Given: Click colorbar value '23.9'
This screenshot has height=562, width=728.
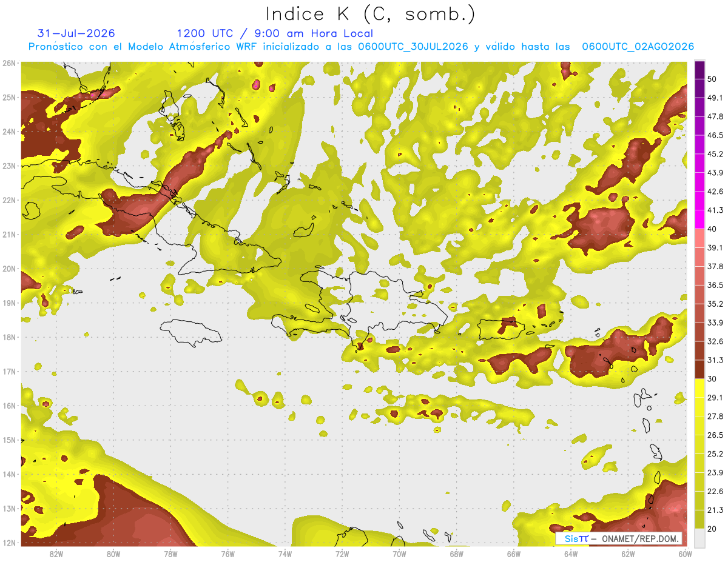Looking at the screenshot, I should pyautogui.click(x=715, y=473).
